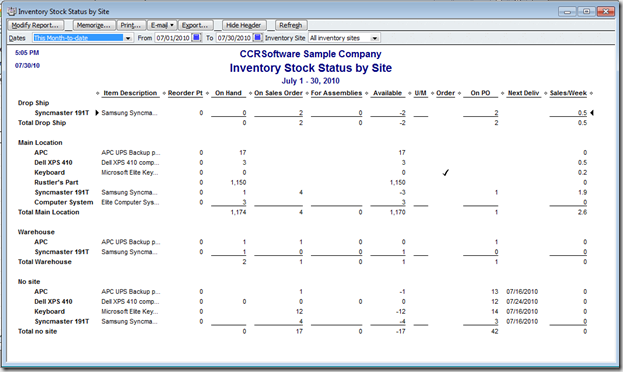This screenshot has height=372, width=623.
Task: Select Syncmaster 191T under No site
Action: (x=62, y=322)
